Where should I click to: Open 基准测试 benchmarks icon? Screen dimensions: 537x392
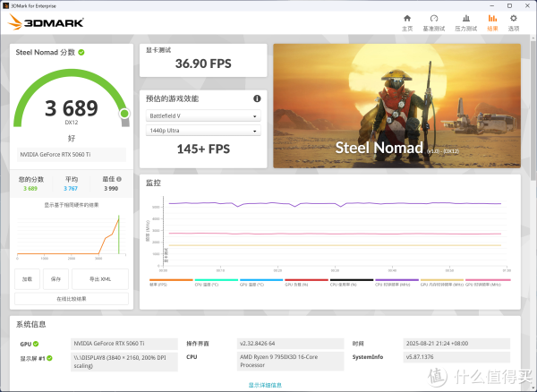tap(434, 21)
